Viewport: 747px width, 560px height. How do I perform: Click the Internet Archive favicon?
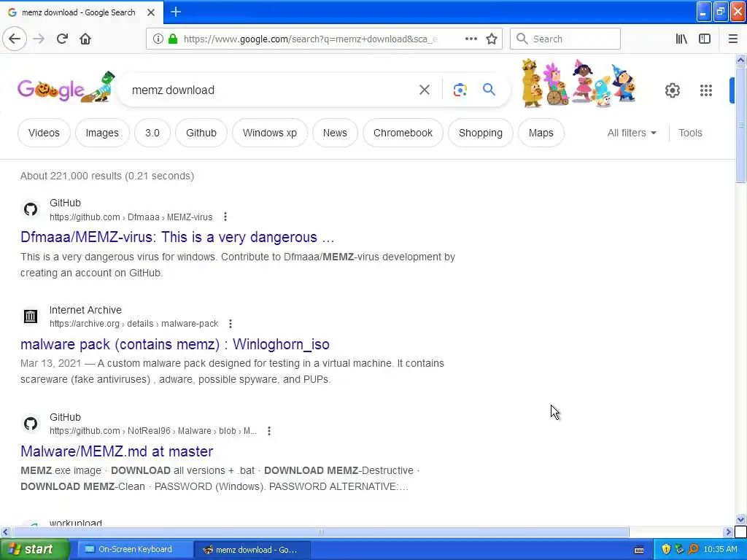click(x=31, y=316)
